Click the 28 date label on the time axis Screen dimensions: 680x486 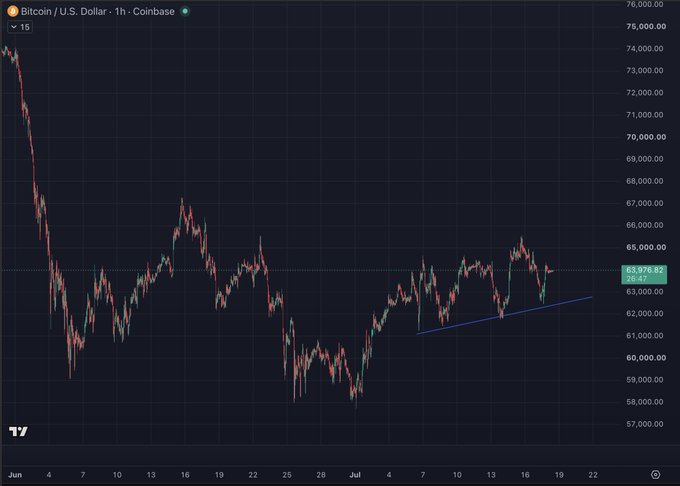pos(321,475)
